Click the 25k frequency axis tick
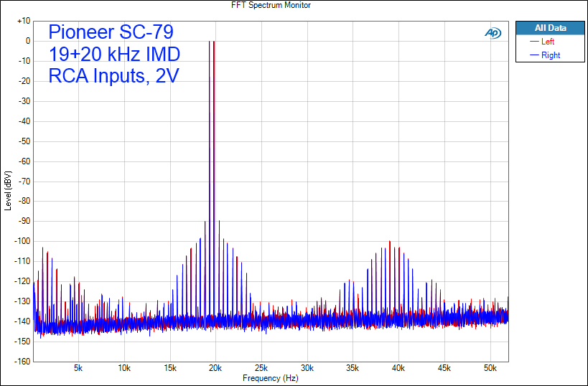Image resolution: width=588 pixels, height=386 pixels. pos(261,368)
